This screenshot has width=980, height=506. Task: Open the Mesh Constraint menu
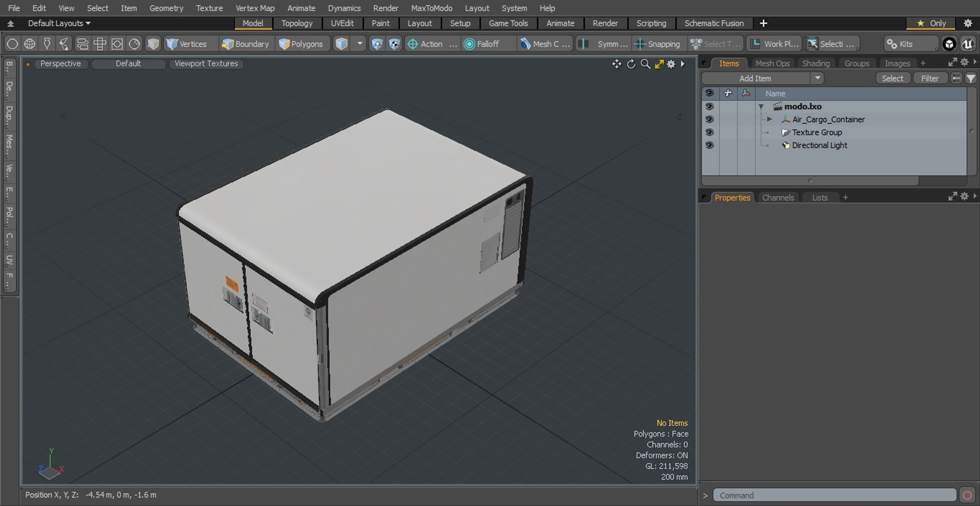[545, 44]
